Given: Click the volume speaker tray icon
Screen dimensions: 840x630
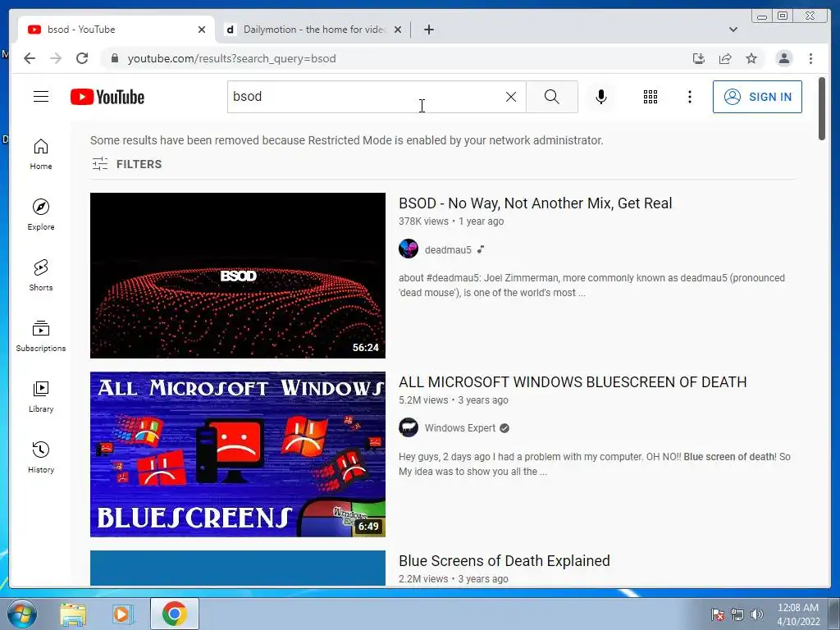Looking at the screenshot, I should coord(757,614).
